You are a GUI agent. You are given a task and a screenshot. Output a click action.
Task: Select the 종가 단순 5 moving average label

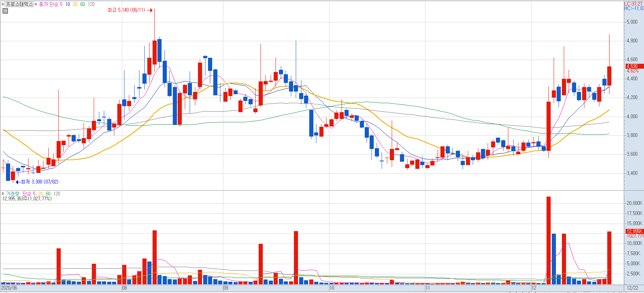pyautogui.click(x=51, y=4)
